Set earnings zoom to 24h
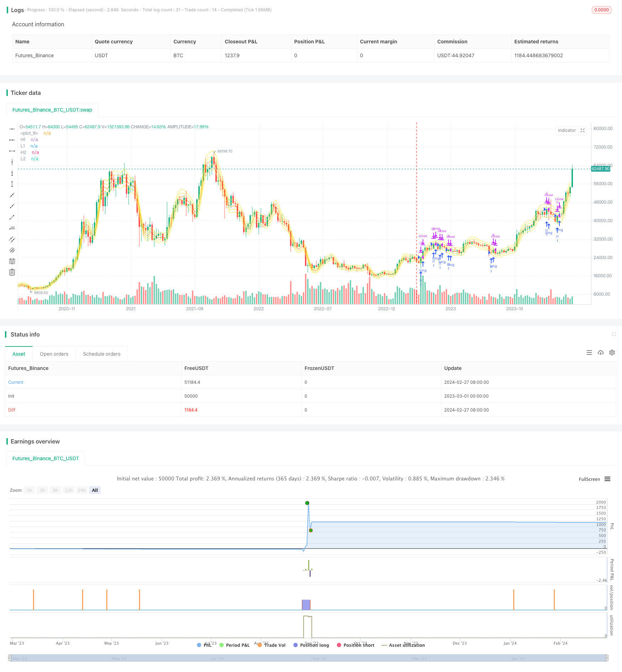 pos(82,490)
